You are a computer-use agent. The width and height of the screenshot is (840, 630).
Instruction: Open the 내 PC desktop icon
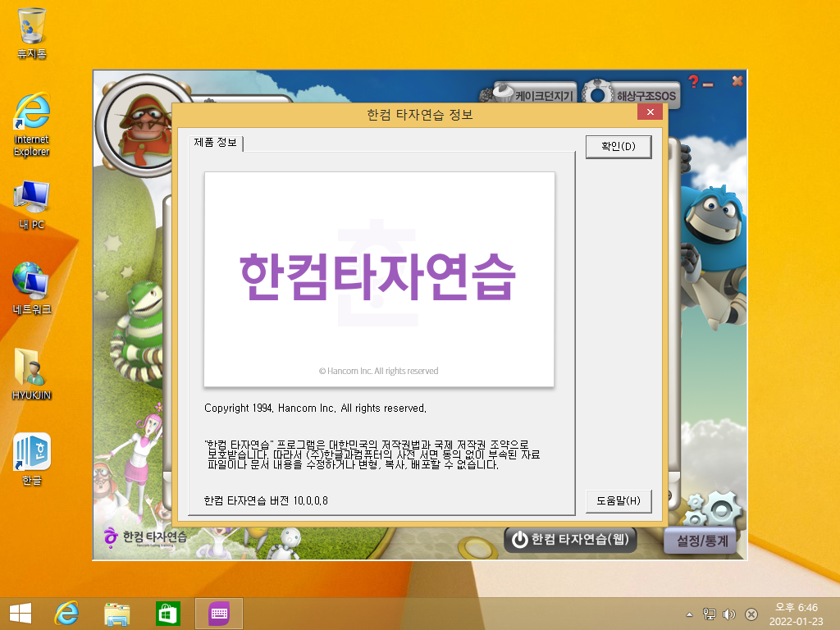pos(32,206)
